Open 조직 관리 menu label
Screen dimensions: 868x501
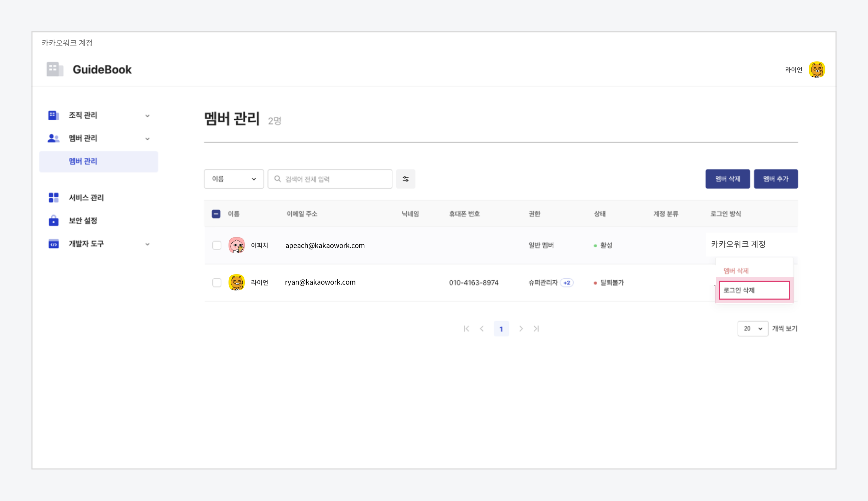click(x=83, y=115)
